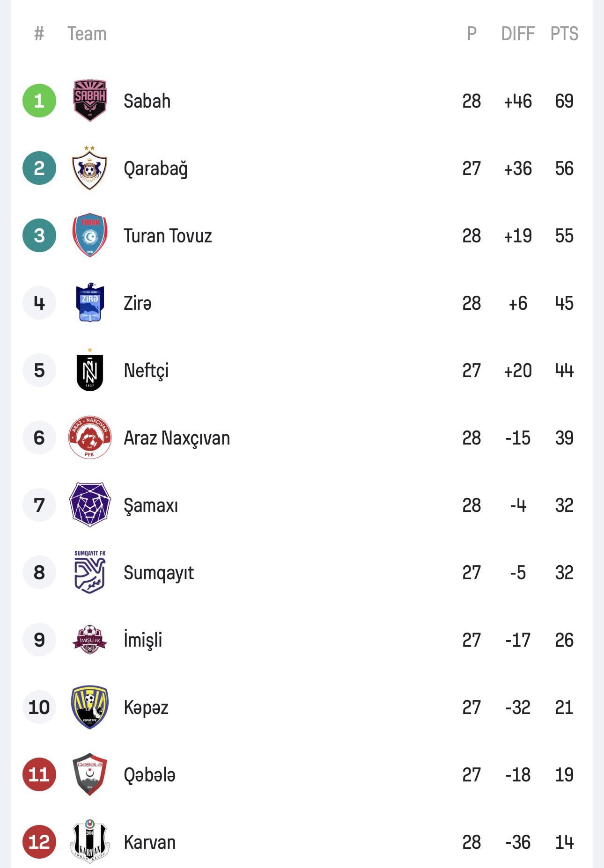This screenshot has height=868, width=604.
Task: Click the Qəbələ club crest
Action: (90, 774)
